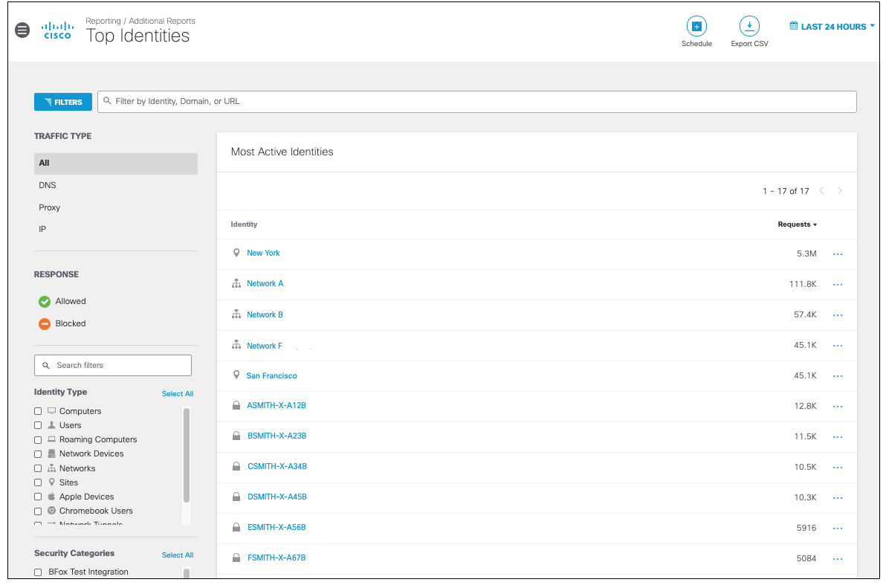Open the CSMITH-X-A34B identity link
The width and height of the screenshot is (886, 588).
[x=277, y=467]
